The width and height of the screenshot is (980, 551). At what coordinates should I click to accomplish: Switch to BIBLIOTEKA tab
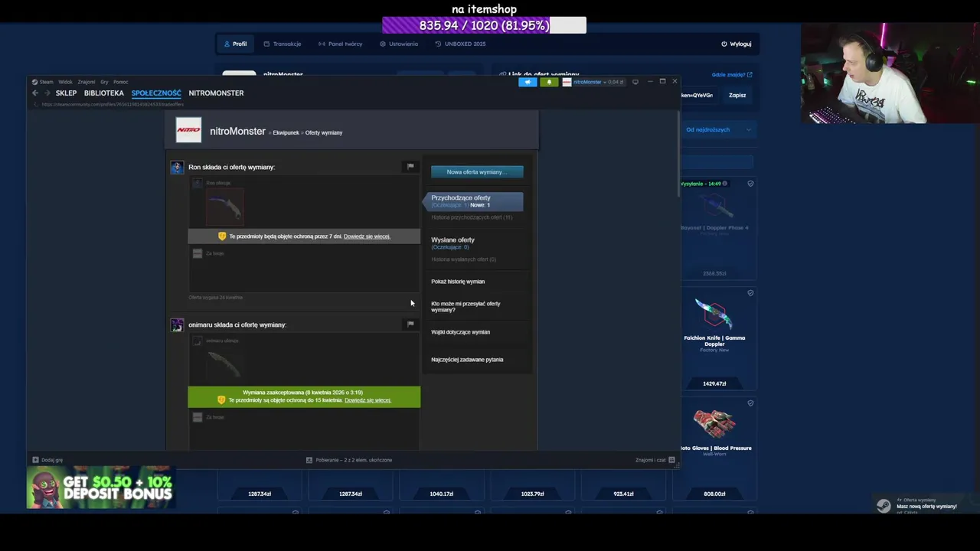coord(104,93)
